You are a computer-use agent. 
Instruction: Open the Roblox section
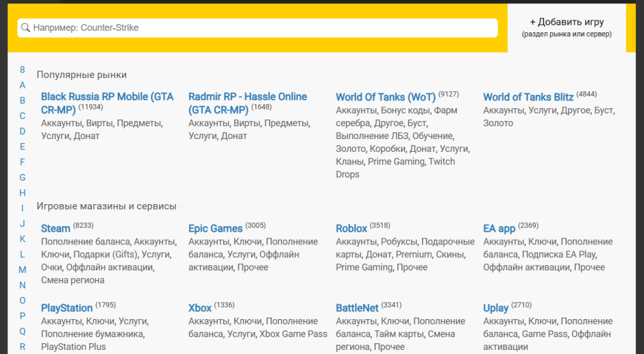[x=352, y=228]
